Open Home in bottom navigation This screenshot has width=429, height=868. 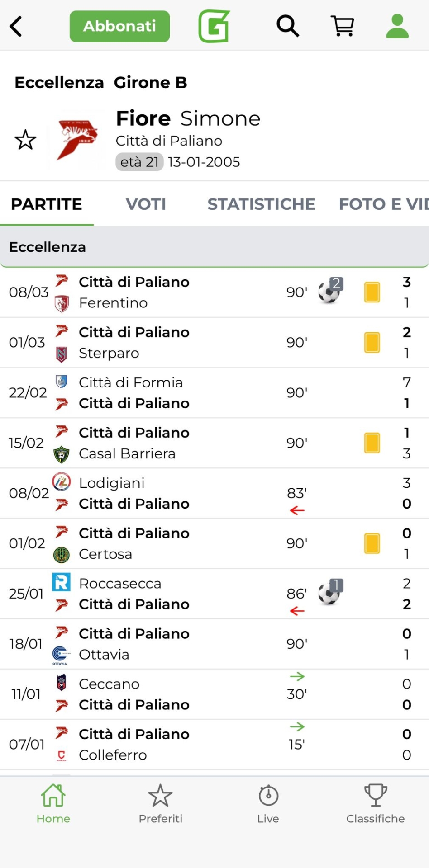click(x=53, y=804)
